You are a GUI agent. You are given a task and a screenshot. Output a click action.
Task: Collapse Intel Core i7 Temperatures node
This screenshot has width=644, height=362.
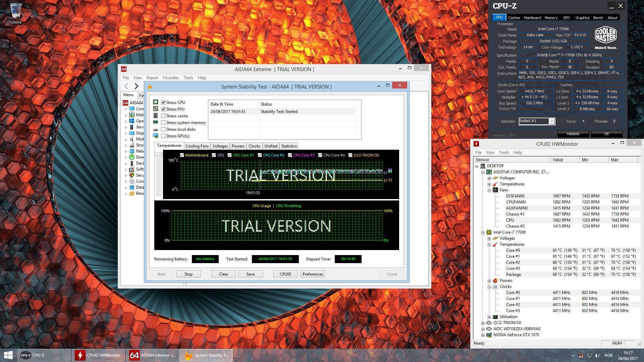(x=489, y=244)
